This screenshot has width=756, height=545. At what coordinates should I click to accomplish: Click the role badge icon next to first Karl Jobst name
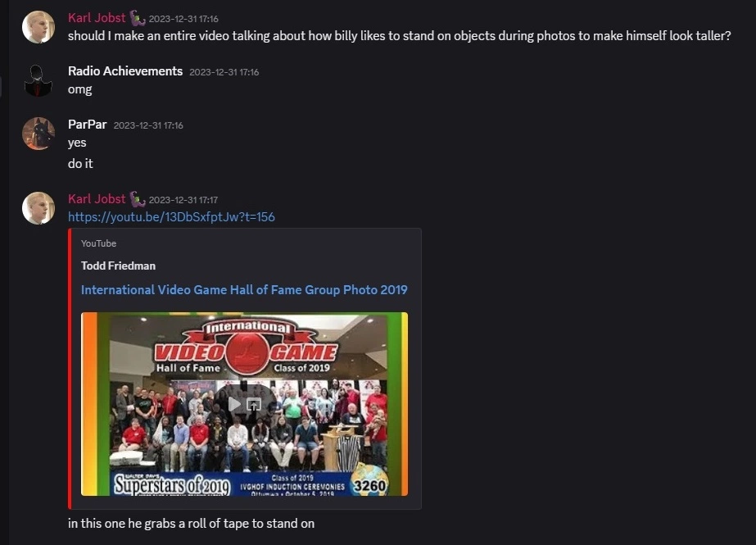click(x=138, y=18)
